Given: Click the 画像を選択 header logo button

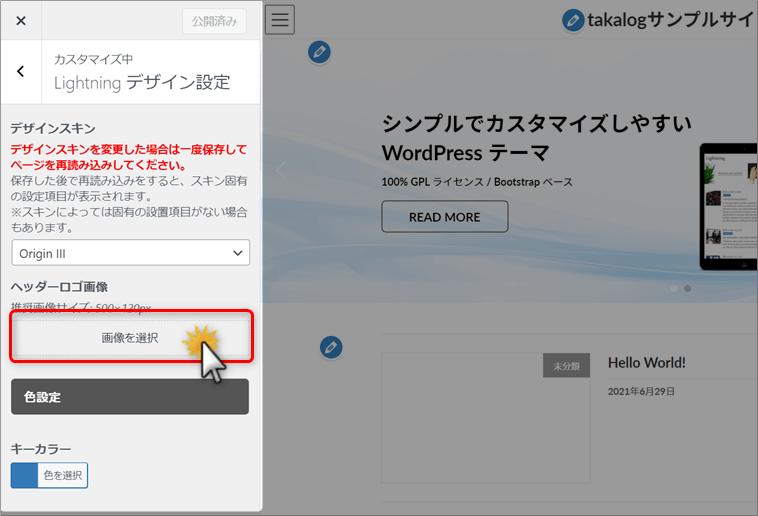Looking at the screenshot, I should [130, 338].
